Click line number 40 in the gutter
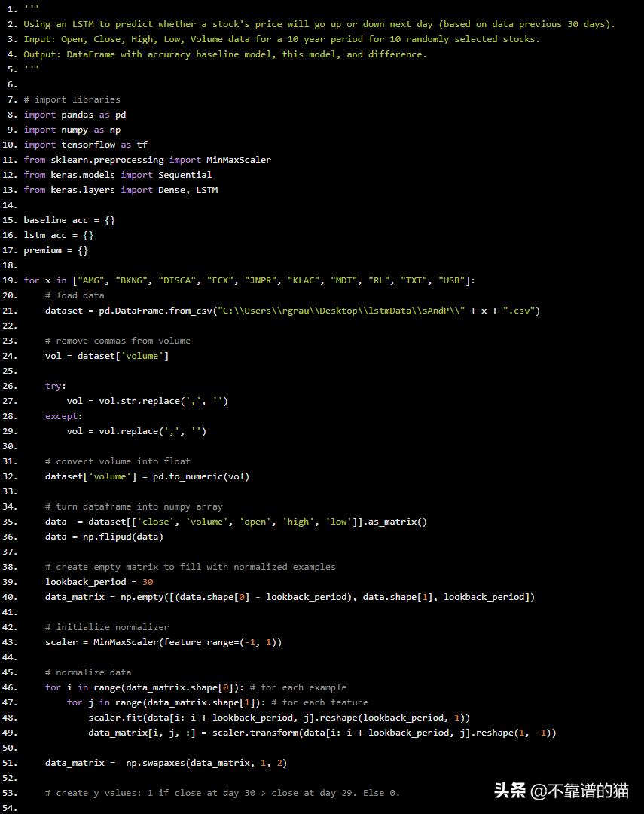This screenshot has width=644, height=814. click(x=9, y=596)
